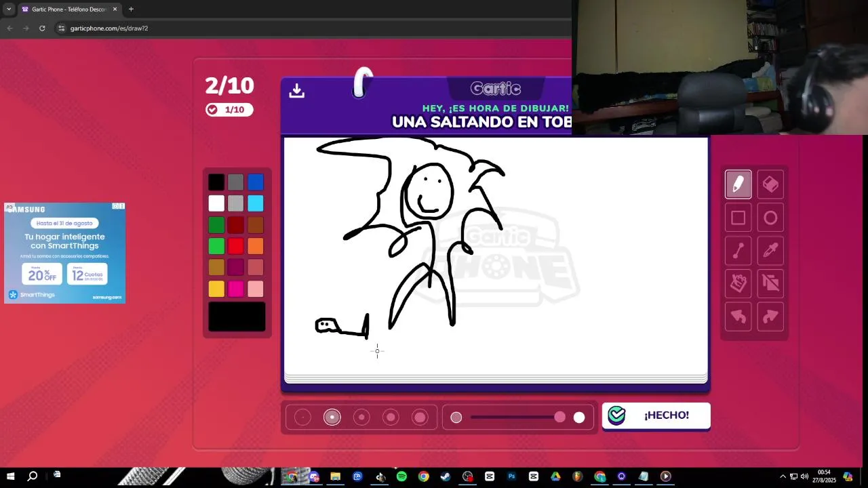Click the ¡HECHO! done button
Image resolution: width=868 pixels, height=488 pixels.
656,415
